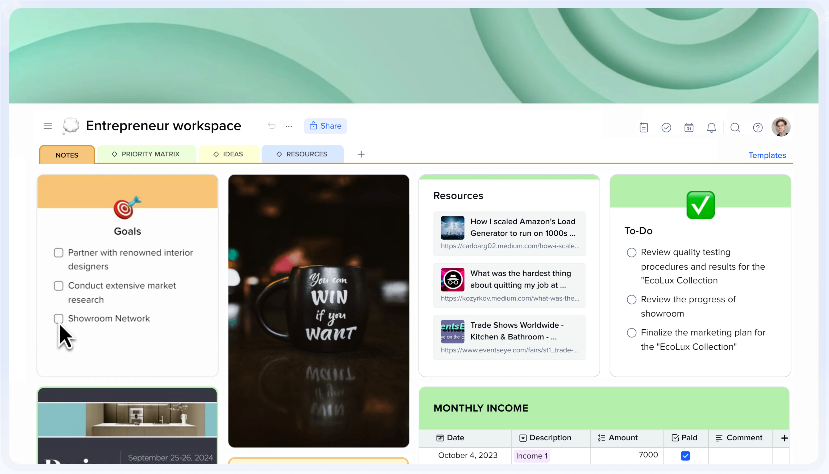Switch to the PRIORITY MATRIX tab
Viewport: 829px width, 474px height.
pyautogui.click(x=146, y=154)
